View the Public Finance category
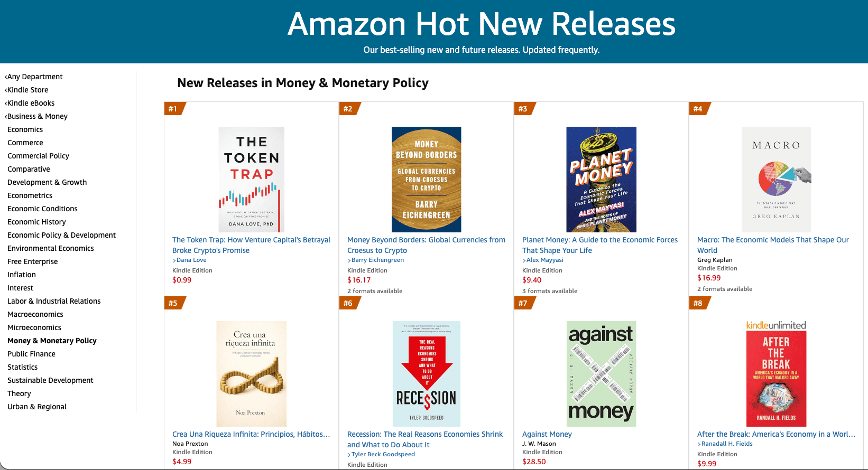The width and height of the screenshot is (868, 470). (31, 353)
